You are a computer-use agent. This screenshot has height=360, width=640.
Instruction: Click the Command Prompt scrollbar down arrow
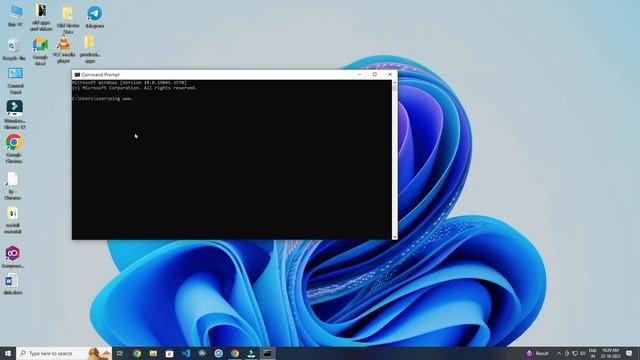(x=395, y=237)
